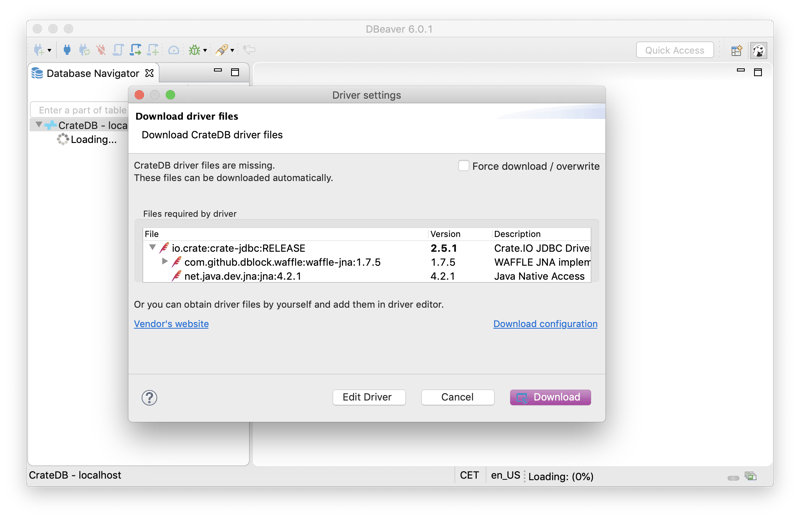Click Loading: (0%) progress text
The width and height of the screenshot is (800, 519).
pos(560,476)
